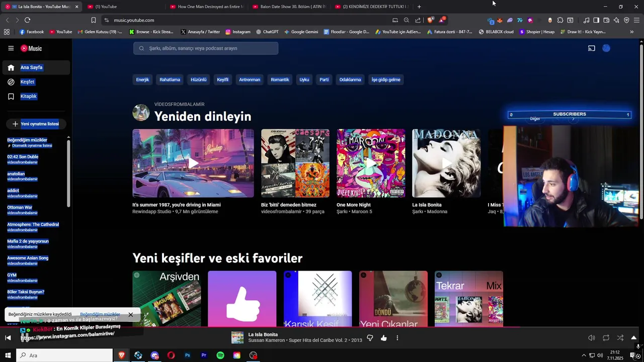Switch to 'Balon Date Show 30. Bölüm' tab

(289, 7)
